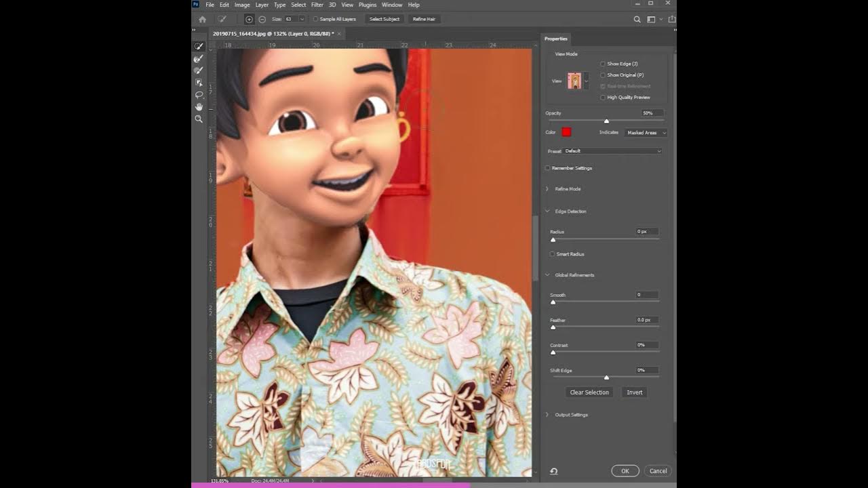Click the Opacity slider handle
Image resolution: width=868 pixels, height=488 pixels.
[x=606, y=121]
